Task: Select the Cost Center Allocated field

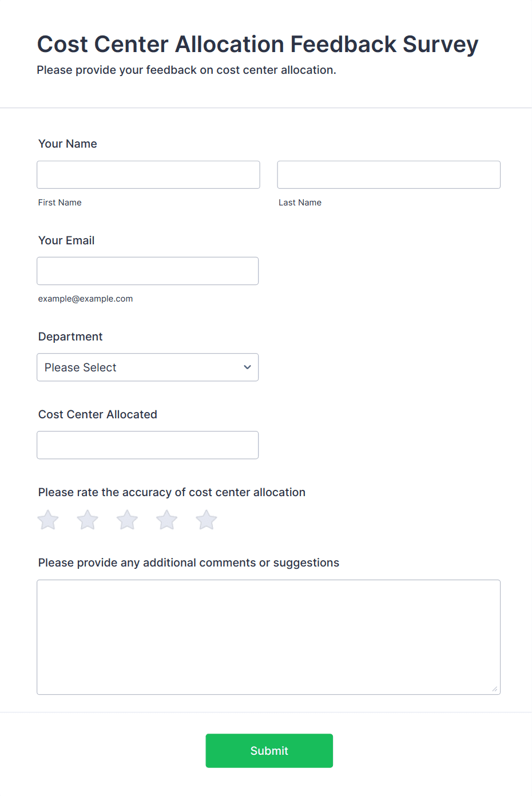Action: pyautogui.click(x=148, y=445)
